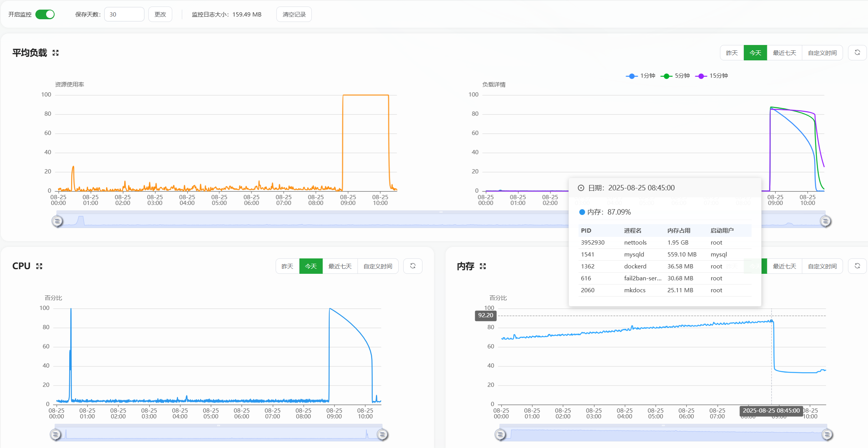Refresh the 内存 chart
Image resolution: width=868 pixels, height=448 pixels.
pyautogui.click(x=857, y=266)
